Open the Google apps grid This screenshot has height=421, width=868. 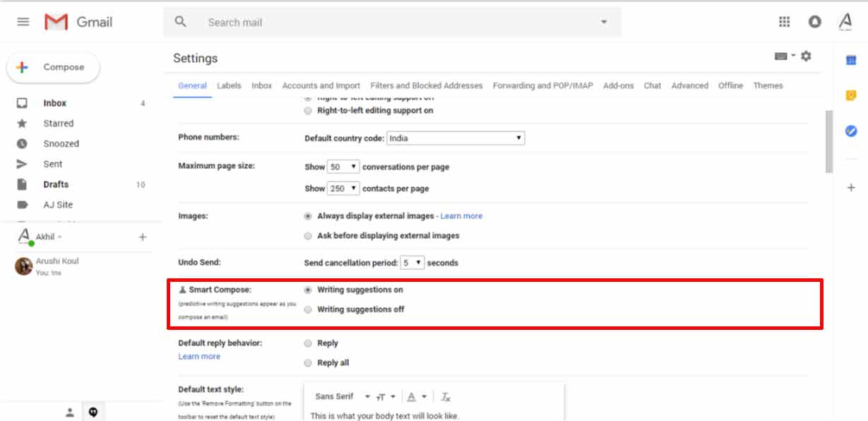(x=784, y=22)
